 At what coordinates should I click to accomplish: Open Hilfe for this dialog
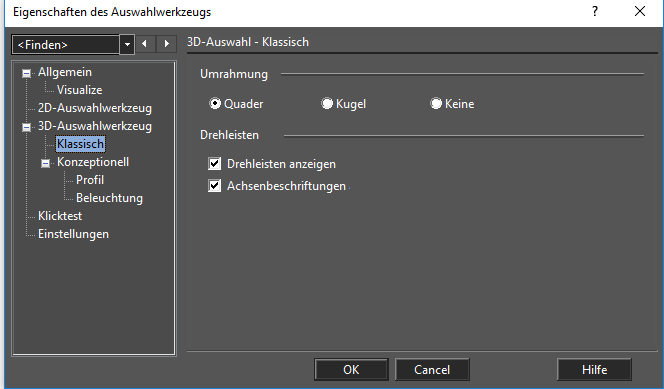click(x=594, y=370)
